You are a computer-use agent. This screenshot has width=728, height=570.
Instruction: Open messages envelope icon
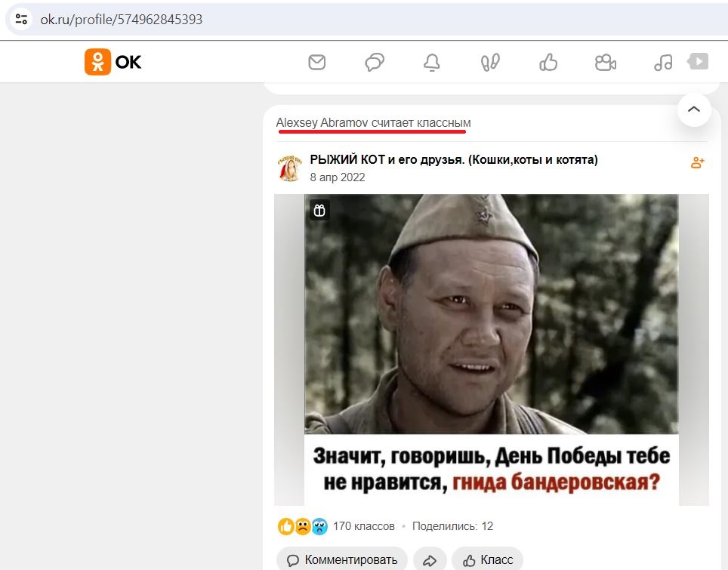(317, 62)
